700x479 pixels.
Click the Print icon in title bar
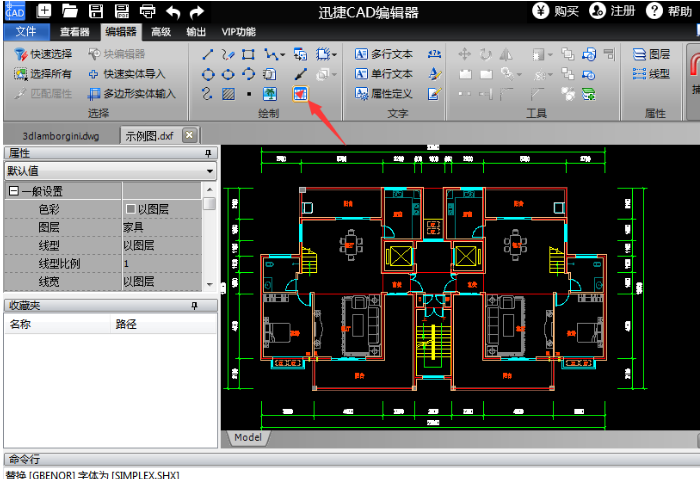pyautogui.click(x=147, y=12)
